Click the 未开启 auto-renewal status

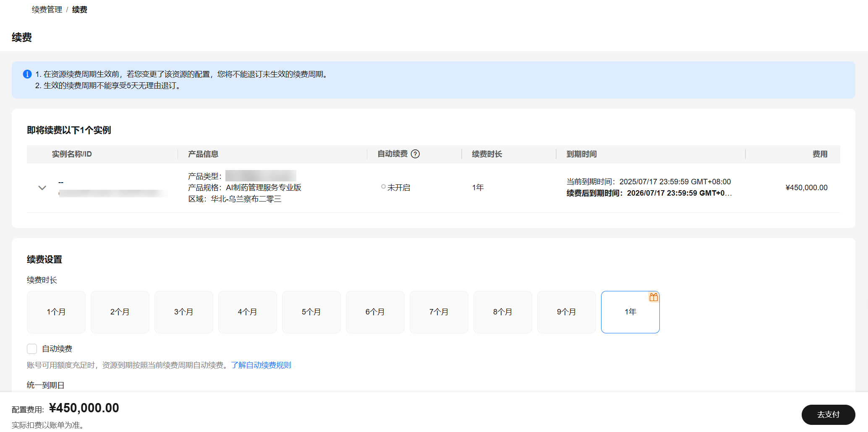coord(396,188)
